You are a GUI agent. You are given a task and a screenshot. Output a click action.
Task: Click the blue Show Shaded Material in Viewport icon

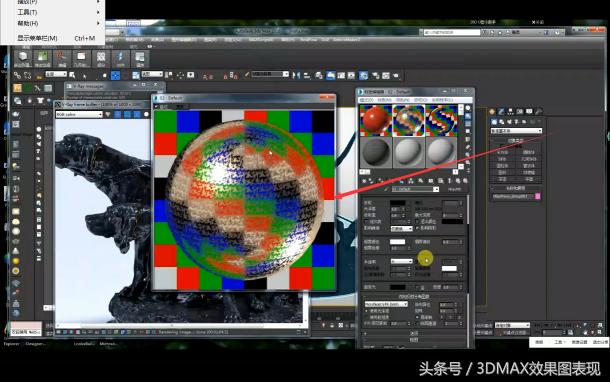(x=401, y=181)
